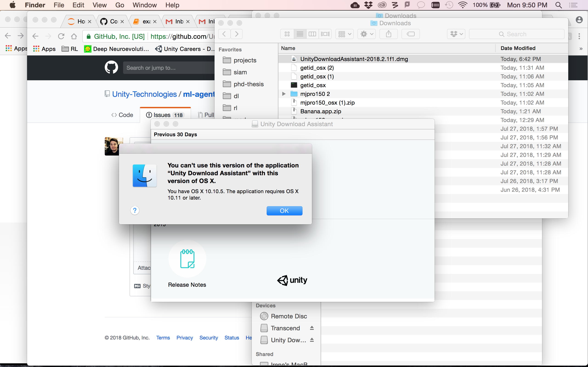Eject the Transcend device
This screenshot has width=588, height=367.
tap(312, 328)
